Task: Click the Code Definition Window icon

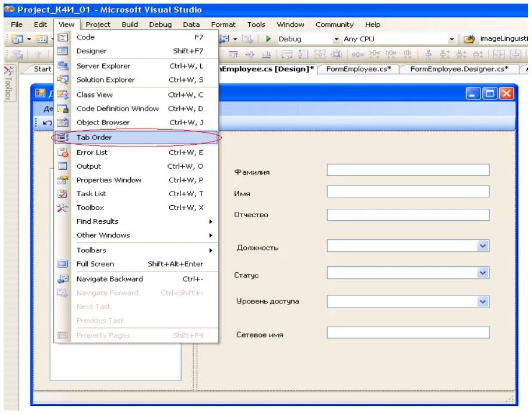Action: click(x=63, y=109)
